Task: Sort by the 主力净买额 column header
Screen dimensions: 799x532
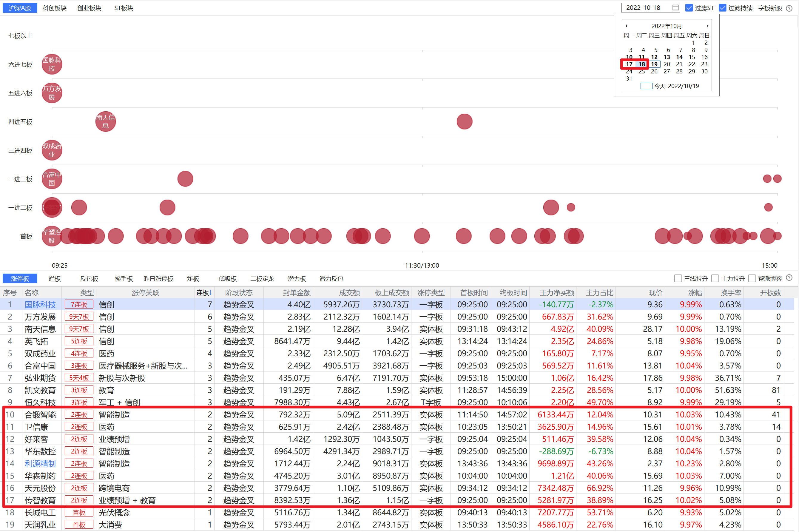Action: click(557, 292)
